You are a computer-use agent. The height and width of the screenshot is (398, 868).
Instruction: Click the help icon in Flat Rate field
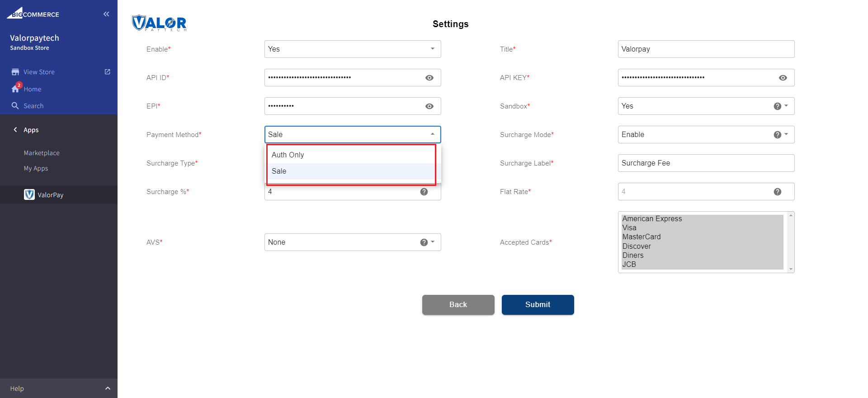(777, 192)
